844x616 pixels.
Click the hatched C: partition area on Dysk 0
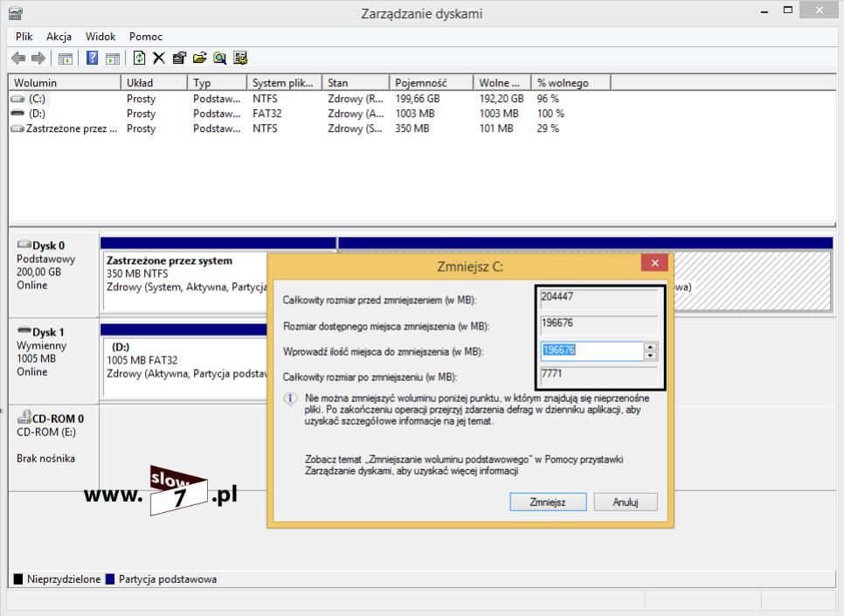click(751, 280)
